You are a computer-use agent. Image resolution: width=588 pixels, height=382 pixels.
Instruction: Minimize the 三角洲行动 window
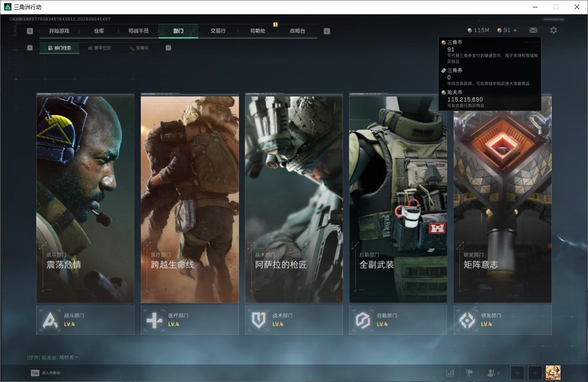pyautogui.click(x=535, y=7)
